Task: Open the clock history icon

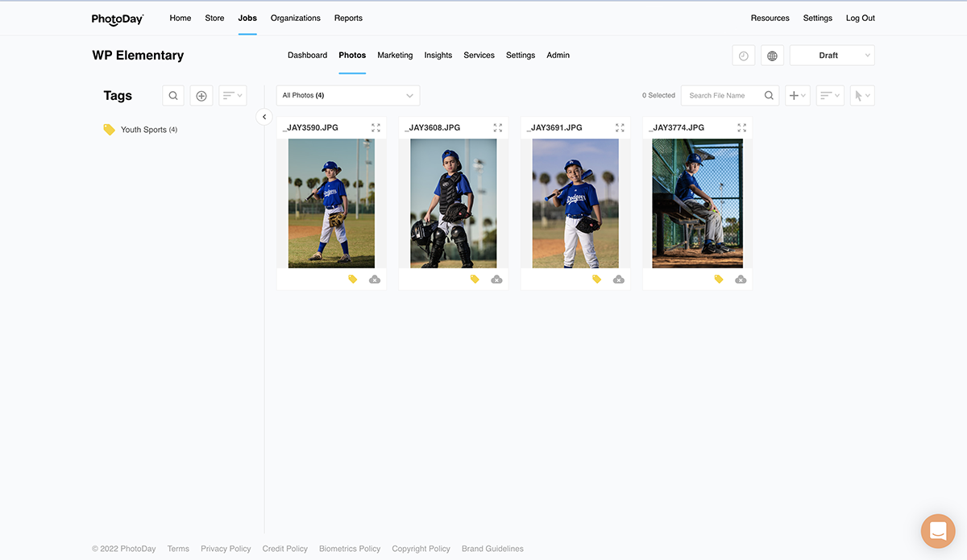Action: pos(743,56)
